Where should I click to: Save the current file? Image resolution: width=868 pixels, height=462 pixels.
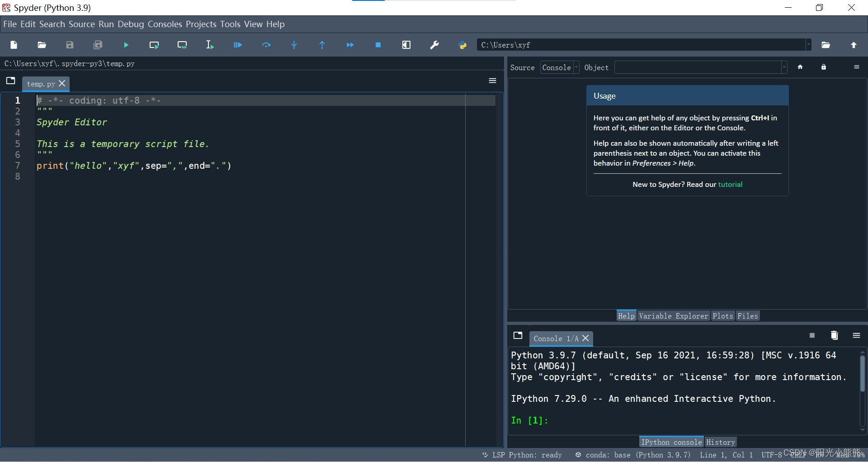pos(70,45)
